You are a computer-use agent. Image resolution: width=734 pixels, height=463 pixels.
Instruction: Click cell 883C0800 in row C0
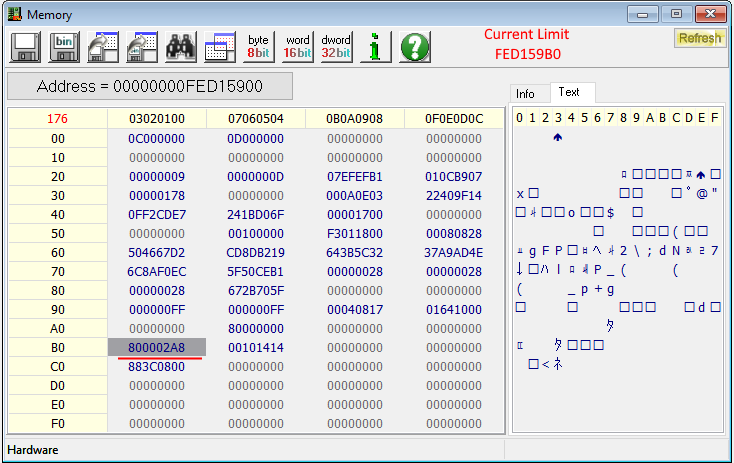(157, 367)
